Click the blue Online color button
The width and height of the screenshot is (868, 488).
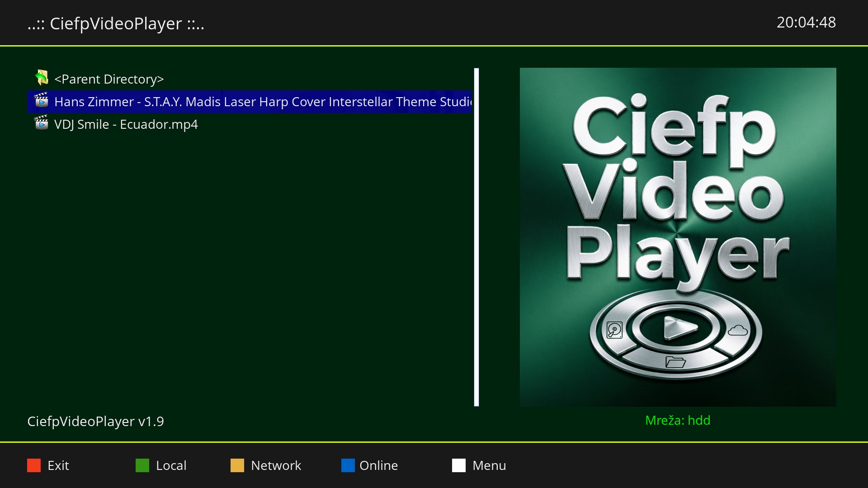tap(348, 465)
